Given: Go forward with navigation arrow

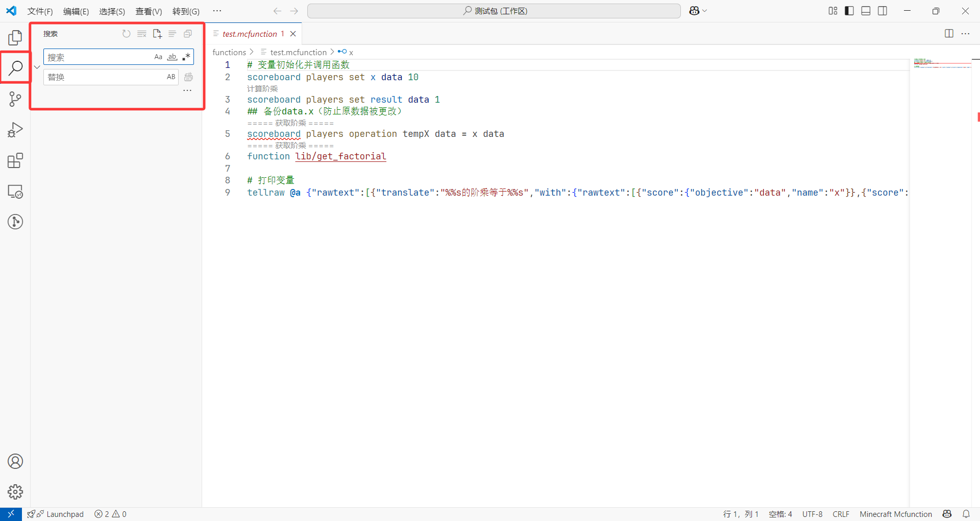Looking at the screenshot, I should [294, 11].
